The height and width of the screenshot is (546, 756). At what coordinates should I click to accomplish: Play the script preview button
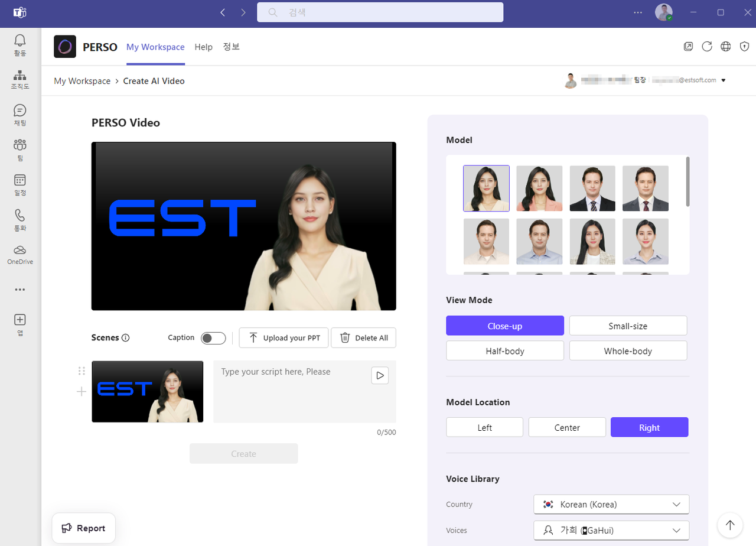pos(380,375)
